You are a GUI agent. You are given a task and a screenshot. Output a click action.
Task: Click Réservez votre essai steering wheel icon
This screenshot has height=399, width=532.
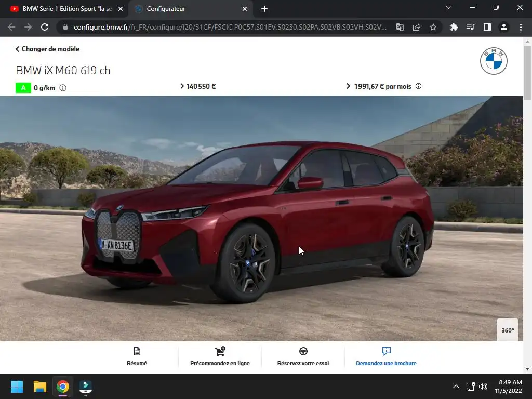pyautogui.click(x=303, y=351)
